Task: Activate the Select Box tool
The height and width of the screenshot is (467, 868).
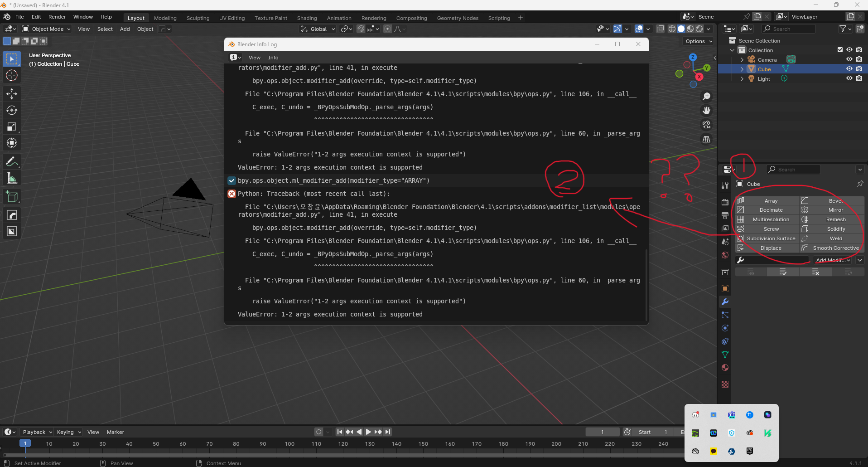Action: tap(12, 59)
